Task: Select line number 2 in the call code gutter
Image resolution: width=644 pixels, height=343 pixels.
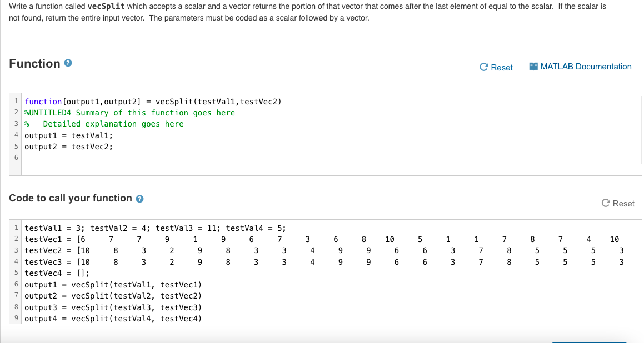Action: [x=16, y=239]
